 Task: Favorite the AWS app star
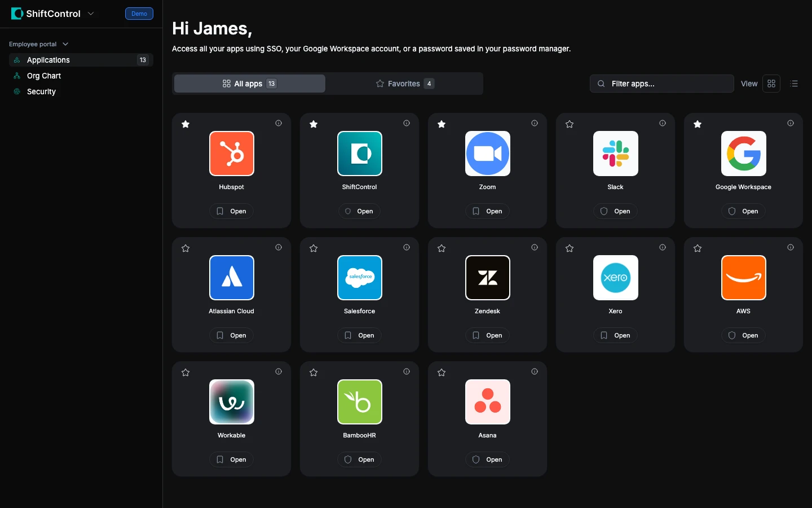point(698,248)
